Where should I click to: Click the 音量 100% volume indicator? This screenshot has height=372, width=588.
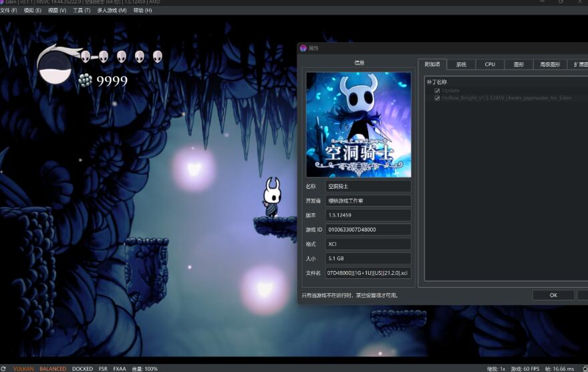click(144, 369)
